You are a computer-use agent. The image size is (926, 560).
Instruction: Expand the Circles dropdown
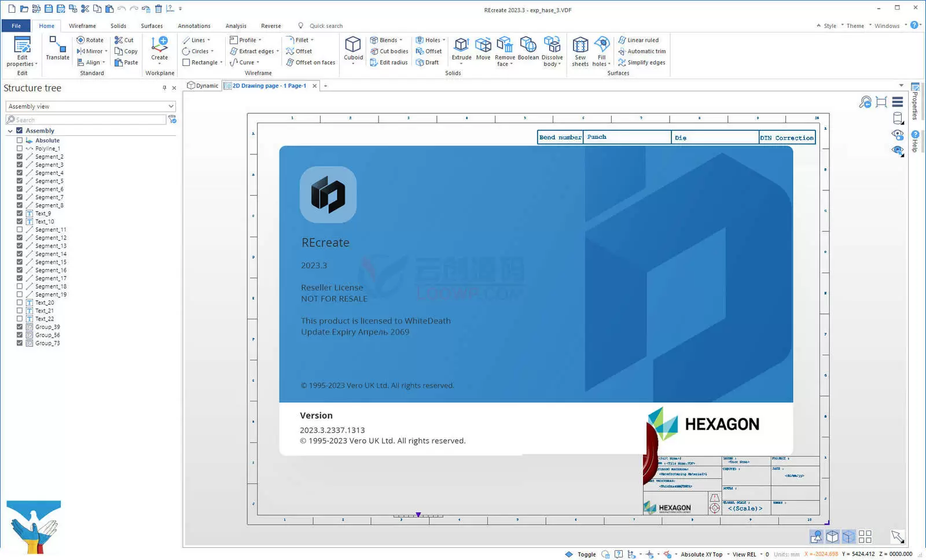click(x=212, y=51)
